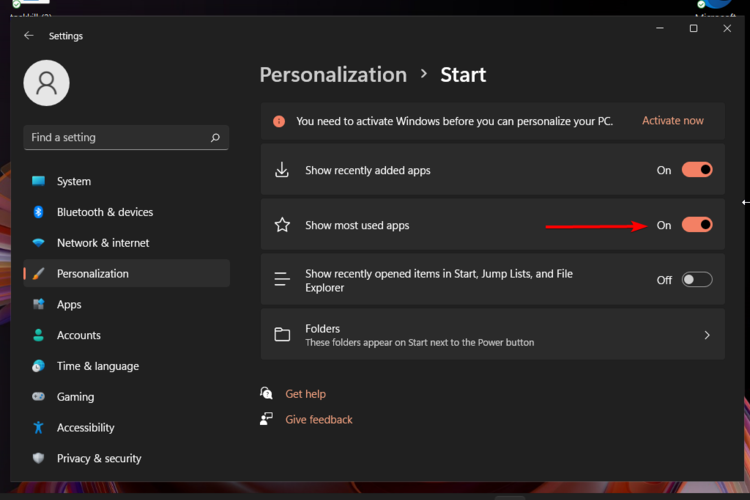Screen dimensions: 750x500
Task: Click the Time & language clock icon
Action: click(x=38, y=366)
